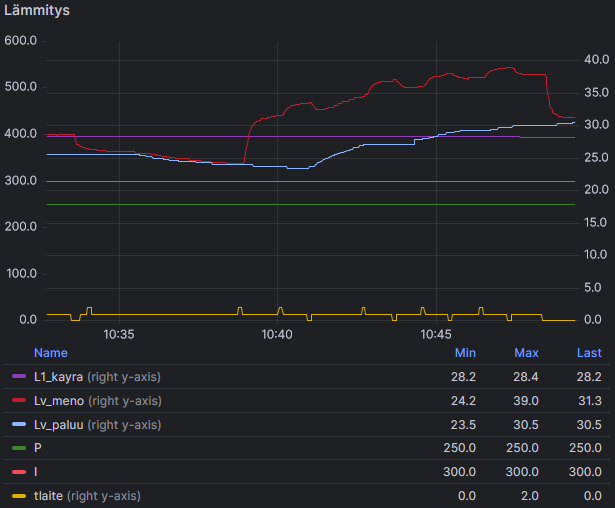Sort legend by Last column header
Viewport: 615px width, 508px height.
click(x=589, y=353)
